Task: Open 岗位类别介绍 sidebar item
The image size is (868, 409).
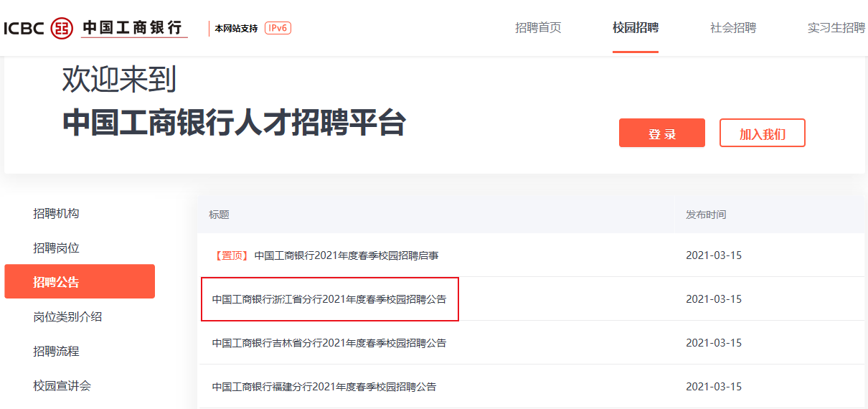Action: point(67,316)
